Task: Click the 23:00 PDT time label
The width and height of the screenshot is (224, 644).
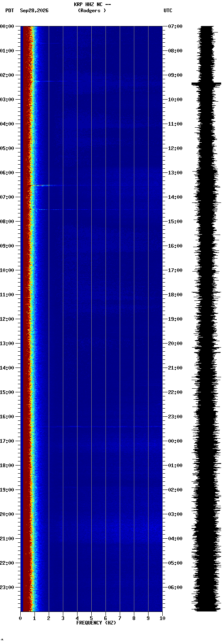Action: tap(7, 587)
